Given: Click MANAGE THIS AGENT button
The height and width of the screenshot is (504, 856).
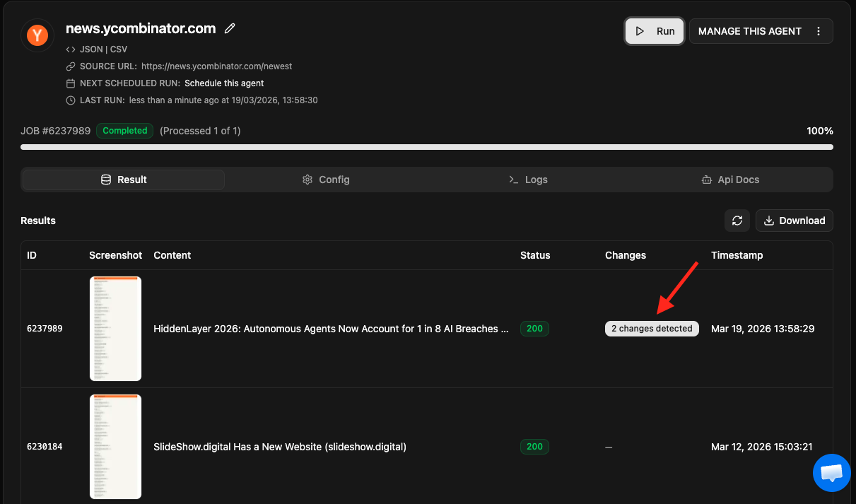Looking at the screenshot, I should (x=749, y=31).
